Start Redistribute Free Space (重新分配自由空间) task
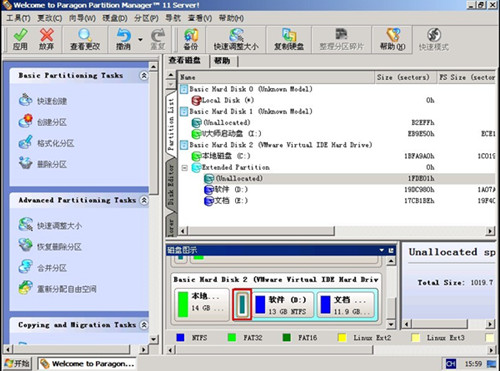 pyautogui.click(x=58, y=289)
